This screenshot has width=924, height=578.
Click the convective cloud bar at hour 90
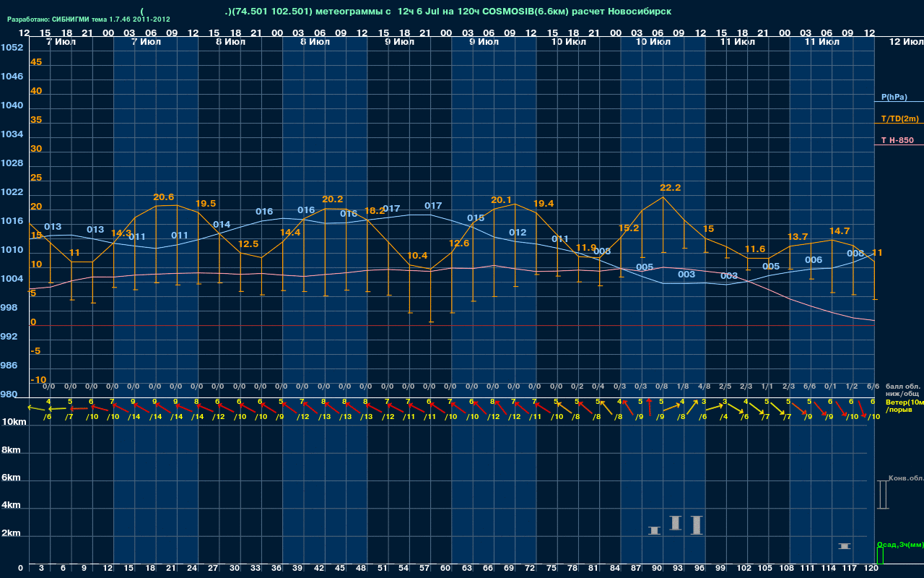tap(654, 530)
